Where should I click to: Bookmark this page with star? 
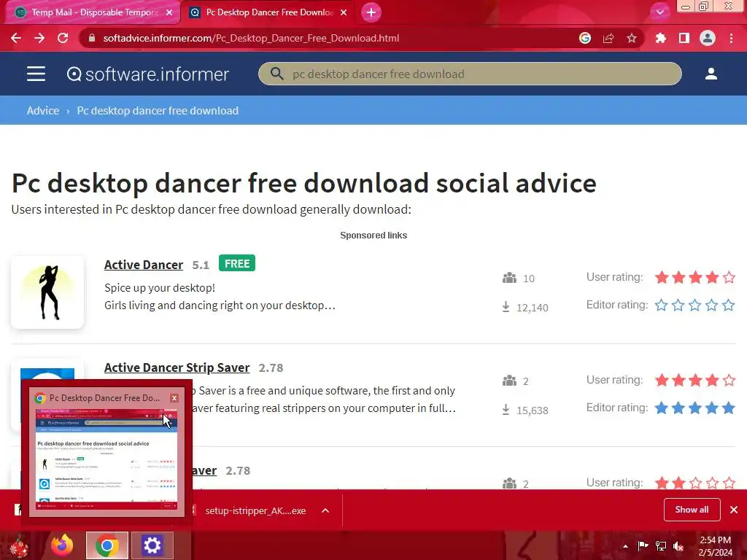[x=632, y=38]
